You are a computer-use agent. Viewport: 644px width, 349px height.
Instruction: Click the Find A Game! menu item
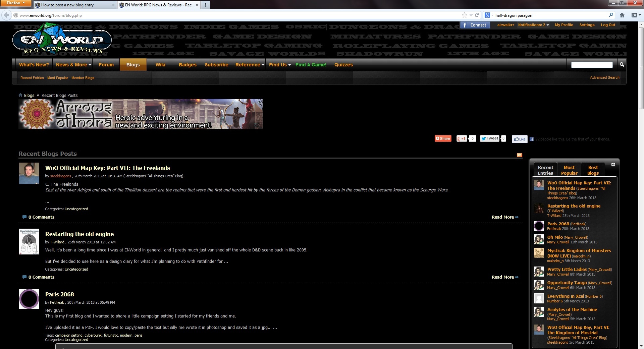(311, 65)
